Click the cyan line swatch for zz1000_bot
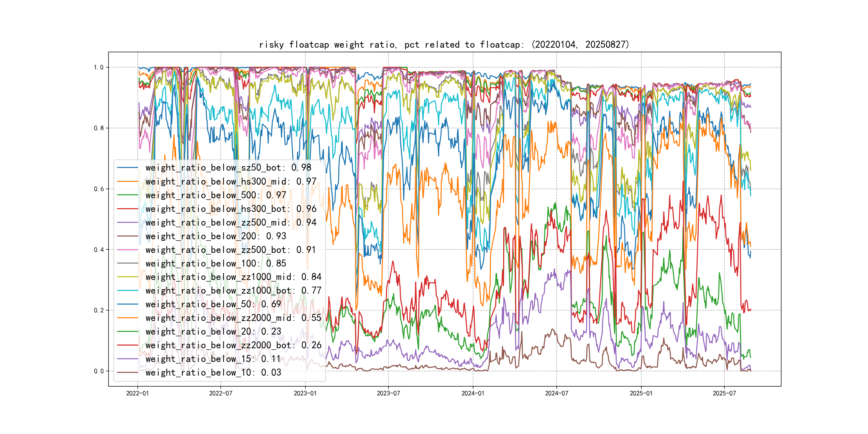Image resolution: width=868 pixels, height=434 pixels. coord(127,290)
